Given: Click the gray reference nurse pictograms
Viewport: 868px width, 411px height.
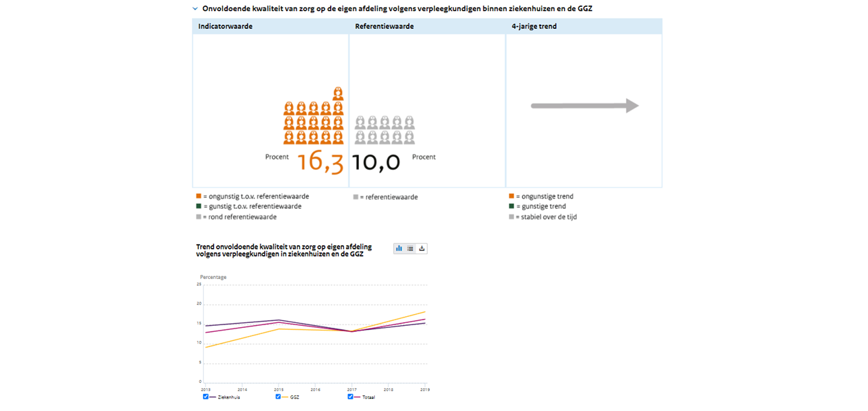Looking at the screenshot, I should pyautogui.click(x=384, y=130).
